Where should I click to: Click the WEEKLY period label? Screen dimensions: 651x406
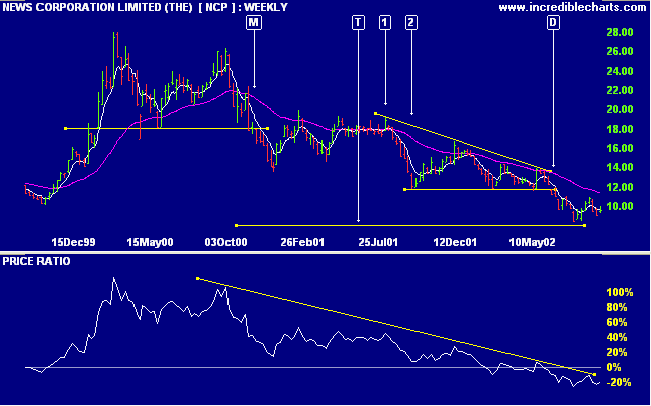[266, 7]
